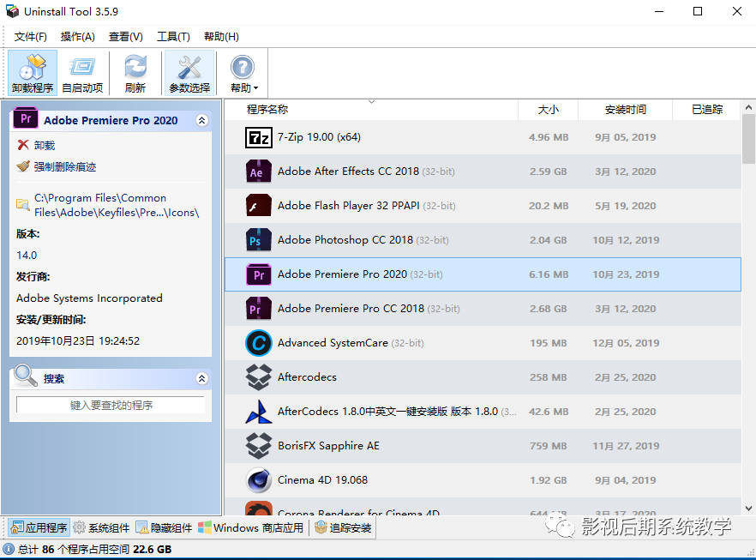This screenshot has height=560, width=756.
Task: Click the broom force-removal icon
Action: coord(22,166)
